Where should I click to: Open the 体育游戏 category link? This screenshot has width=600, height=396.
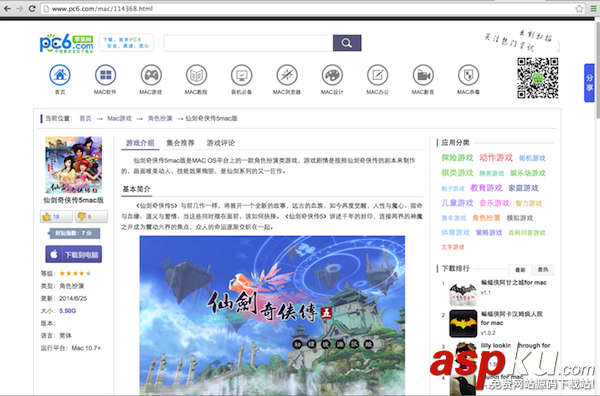(455, 232)
